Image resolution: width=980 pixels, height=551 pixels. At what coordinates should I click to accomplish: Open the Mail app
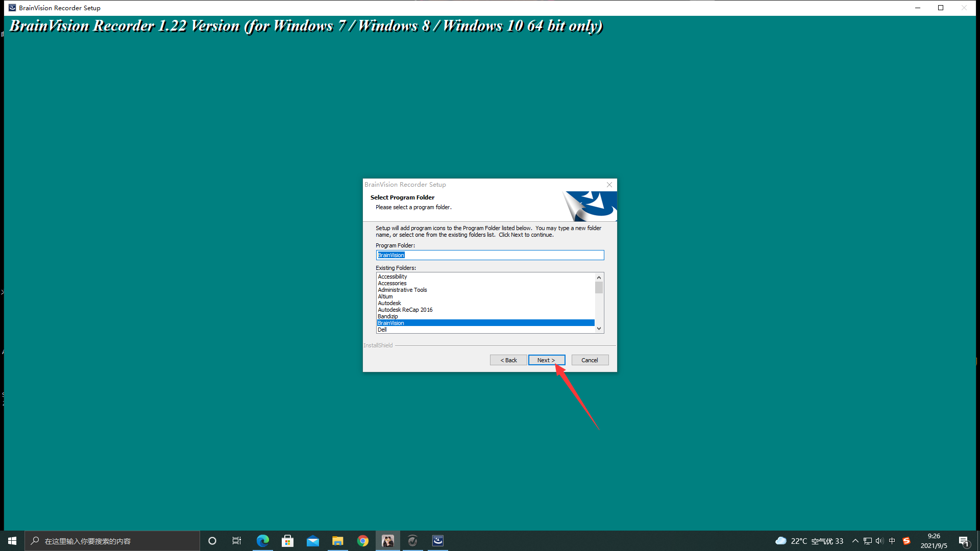point(313,541)
